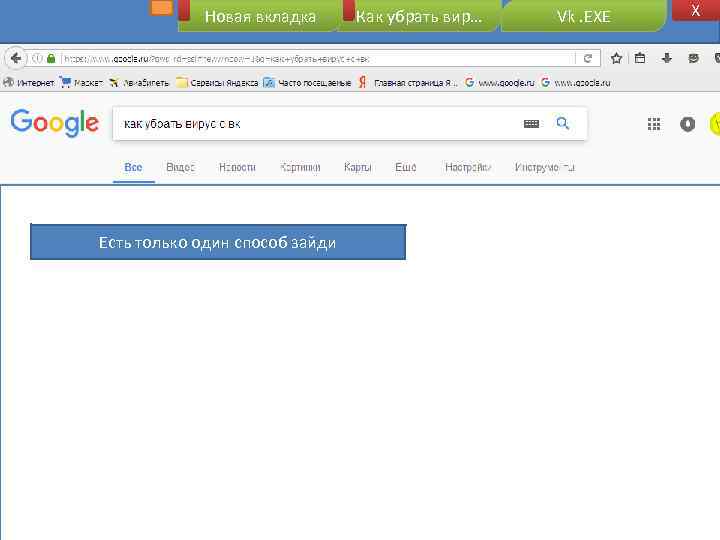Click the Google logo
The width and height of the screenshot is (720, 540).
point(55,123)
